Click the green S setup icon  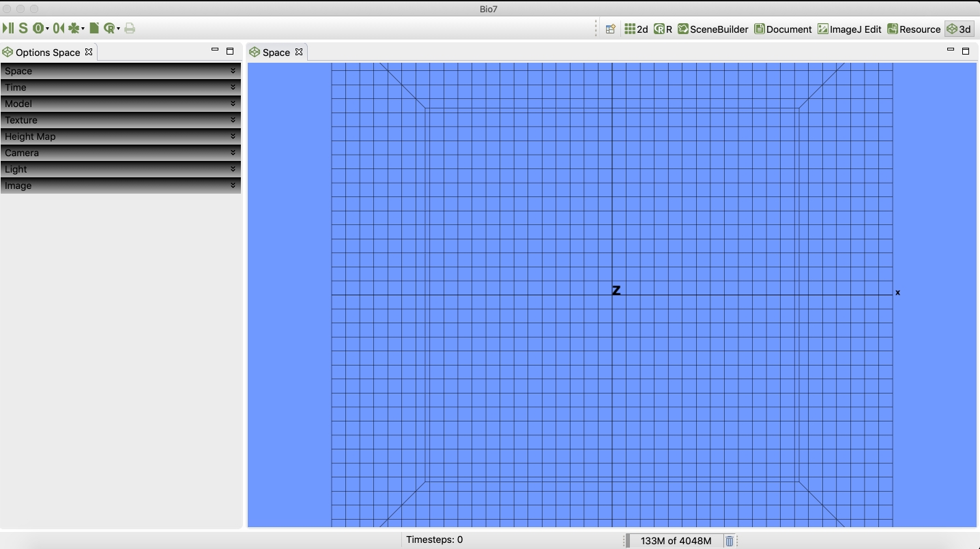click(23, 28)
